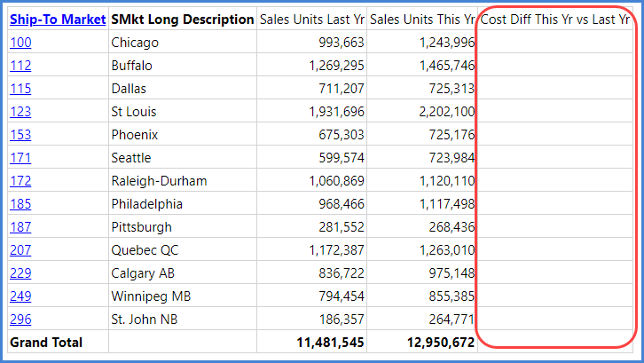Open market link 187 for Pittsburgh
Screen dimensions: 644x363
tap(20, 226)
